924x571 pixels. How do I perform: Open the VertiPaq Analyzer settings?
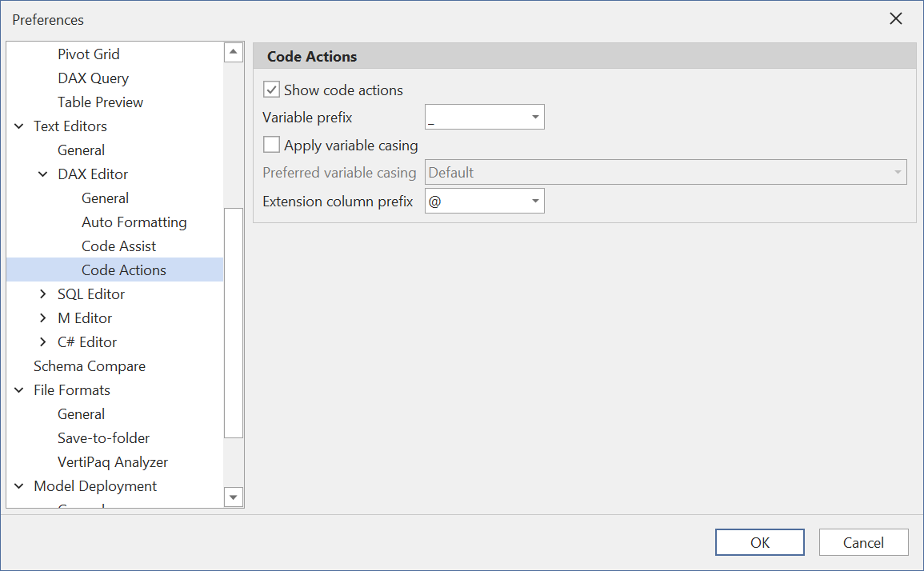[x=112, y=461]
